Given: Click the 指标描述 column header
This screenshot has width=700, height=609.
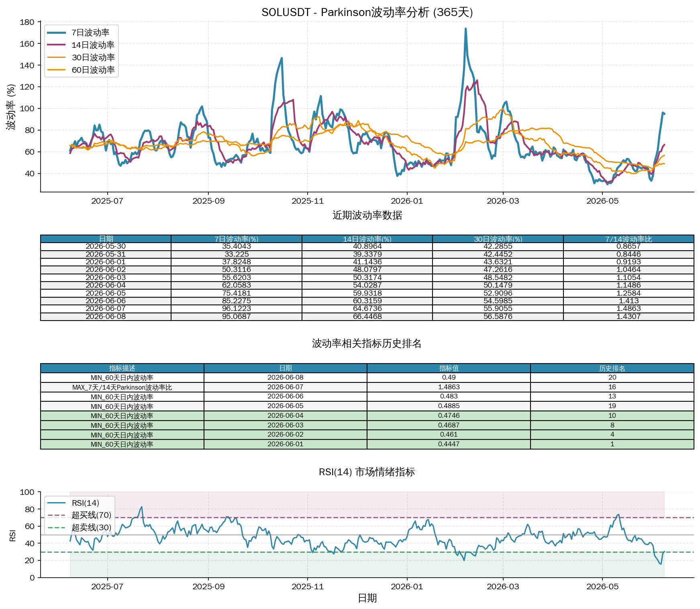Looking at the screenshot, I should tap(122, 368).
